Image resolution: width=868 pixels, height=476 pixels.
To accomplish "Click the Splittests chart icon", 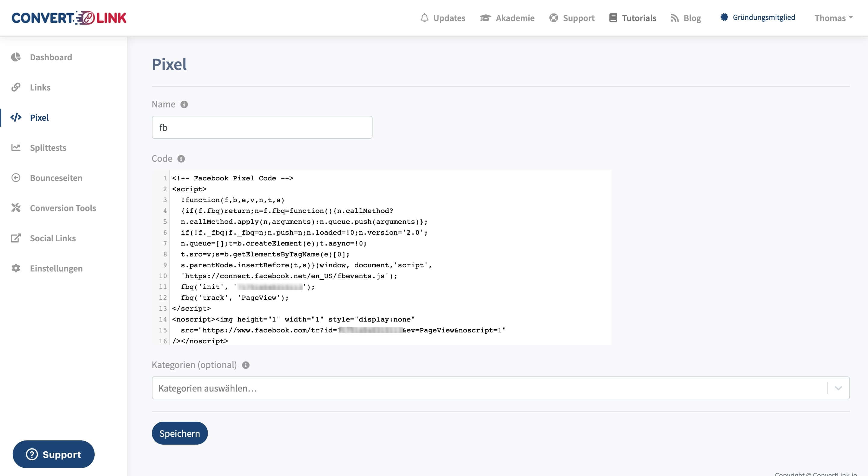I will pos(16,148).
